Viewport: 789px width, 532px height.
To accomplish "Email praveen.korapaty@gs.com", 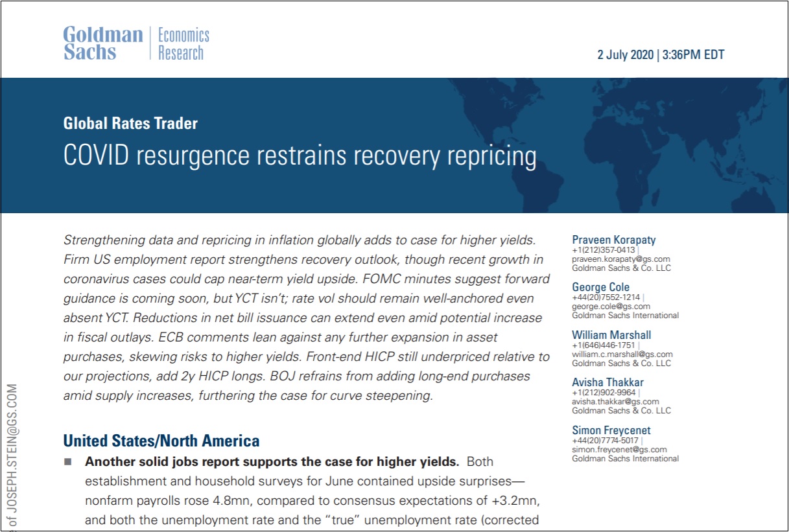I will coord(620,259).
